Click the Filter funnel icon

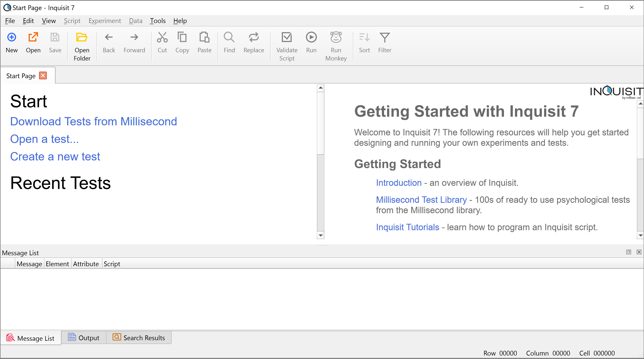pos(384,37)
